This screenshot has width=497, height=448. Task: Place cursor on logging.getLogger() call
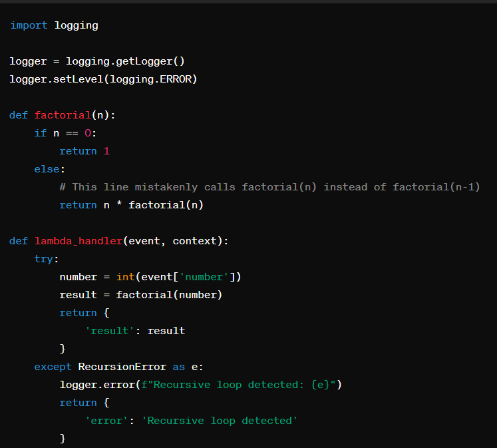(125, 61)
